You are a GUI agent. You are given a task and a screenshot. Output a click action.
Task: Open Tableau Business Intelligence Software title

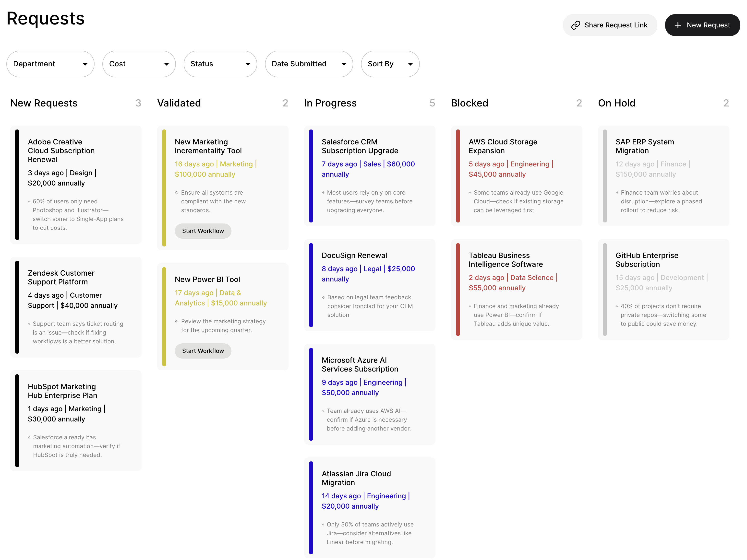(x=506, y=260)
